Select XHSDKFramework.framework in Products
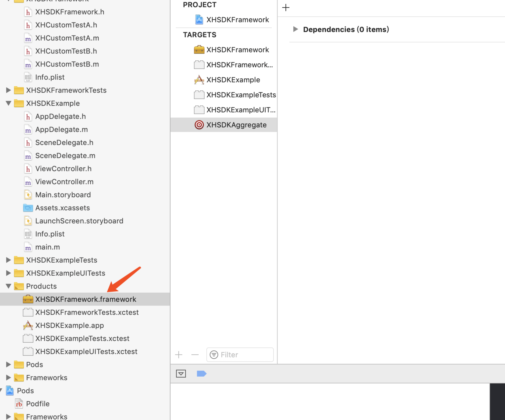This screenshot has height=420, width=505. click(x=86, y=299)
